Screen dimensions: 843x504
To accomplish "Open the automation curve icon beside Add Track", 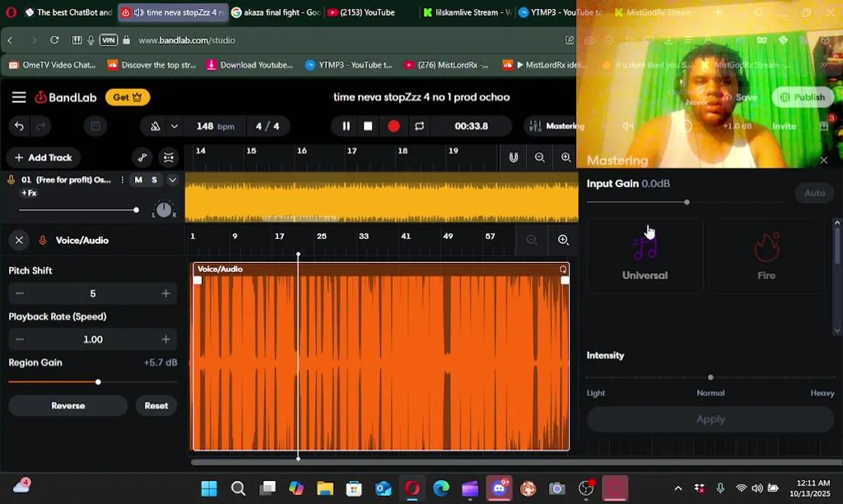I will pyautogui.click(x=142, y=157).
